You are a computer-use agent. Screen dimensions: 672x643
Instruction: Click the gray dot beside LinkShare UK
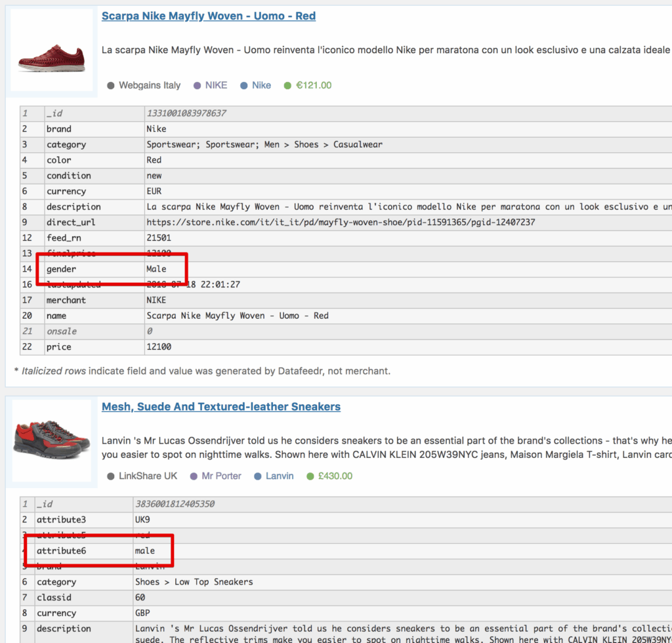tap(111, 476)
